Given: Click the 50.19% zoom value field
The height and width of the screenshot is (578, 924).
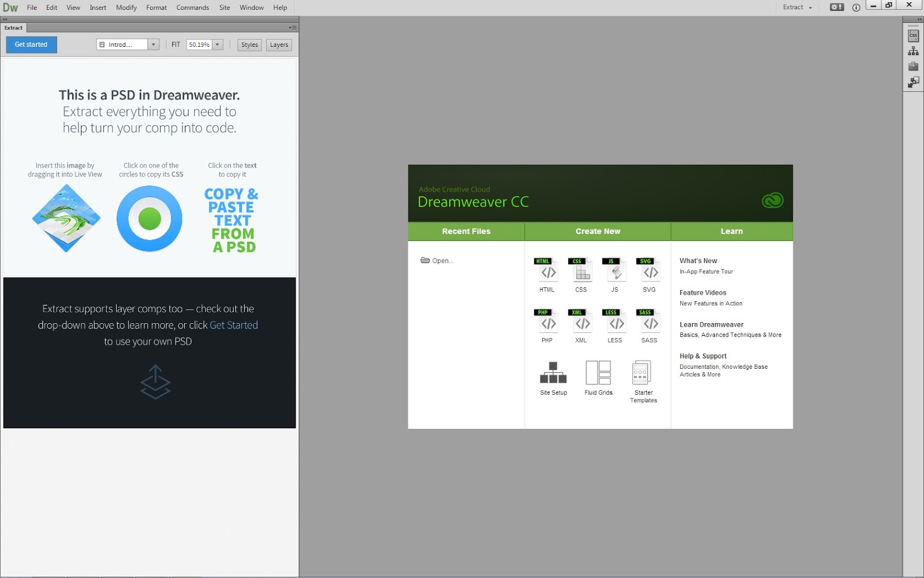Looking at the screenshot, I should [199, 45].
